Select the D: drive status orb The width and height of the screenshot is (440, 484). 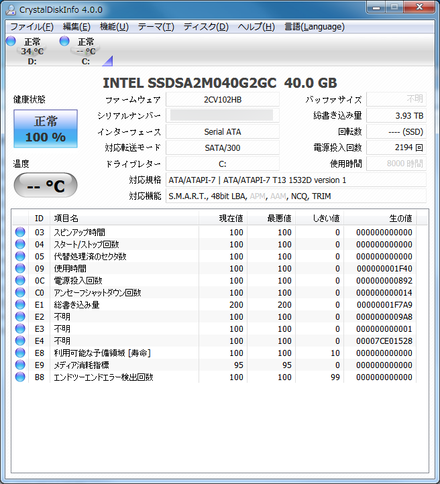pyautogui.click(x=11, y=41)
